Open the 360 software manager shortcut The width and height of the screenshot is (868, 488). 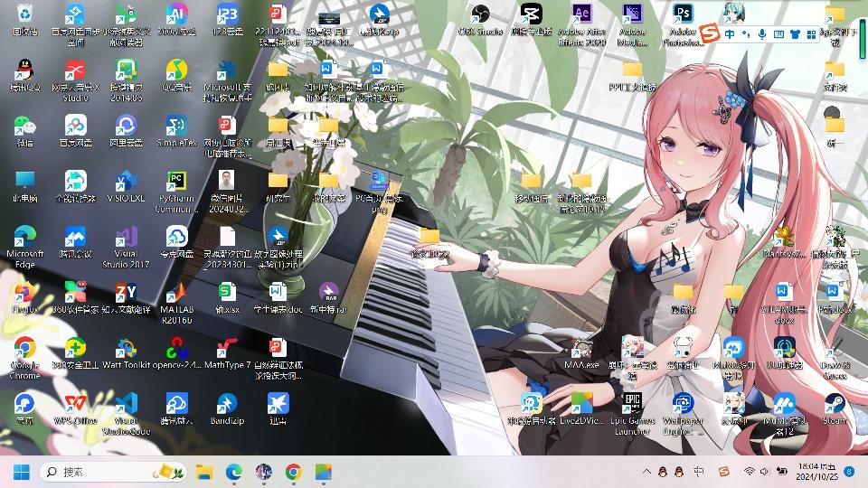pyautogui.click(x=75, y=297)
